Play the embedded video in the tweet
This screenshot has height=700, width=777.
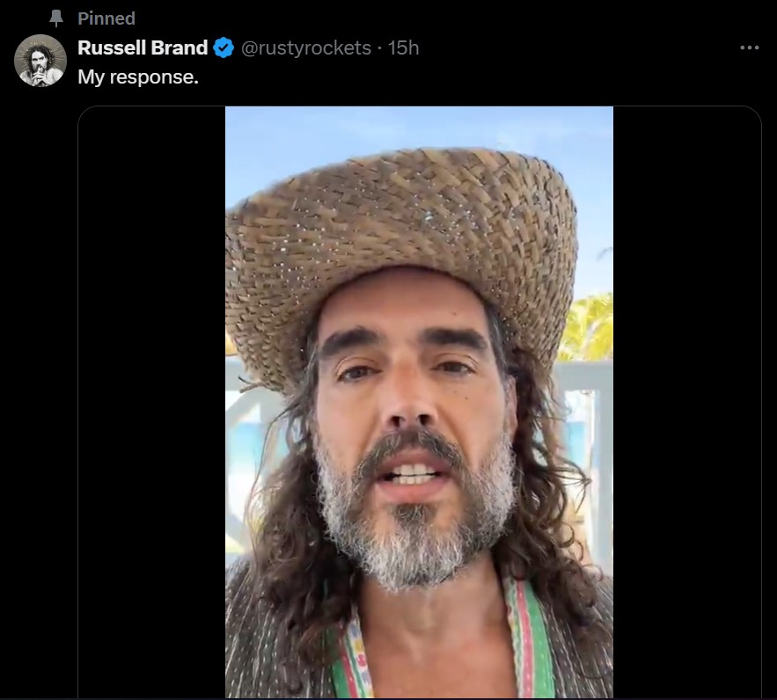419,402
